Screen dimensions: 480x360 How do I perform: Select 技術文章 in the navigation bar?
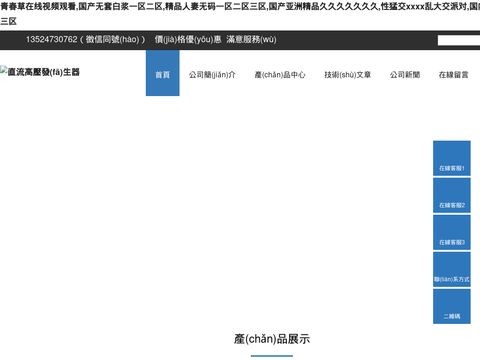point(347,75)
